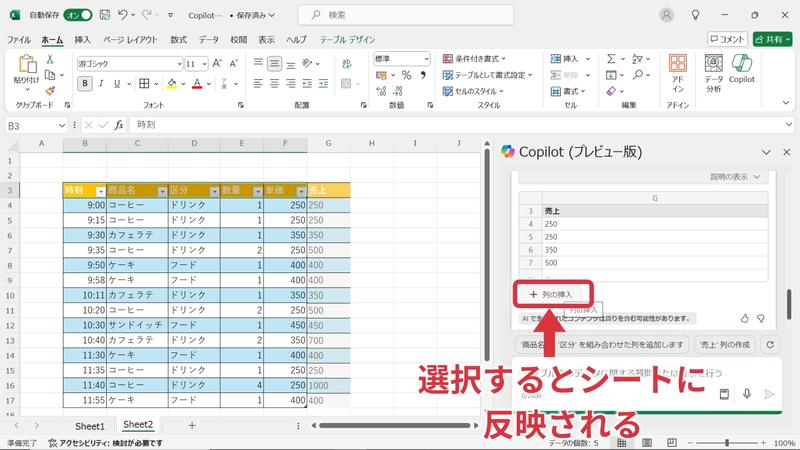
Task: Click the Copilot ribbon icon
Action: (x=741, y=69)
